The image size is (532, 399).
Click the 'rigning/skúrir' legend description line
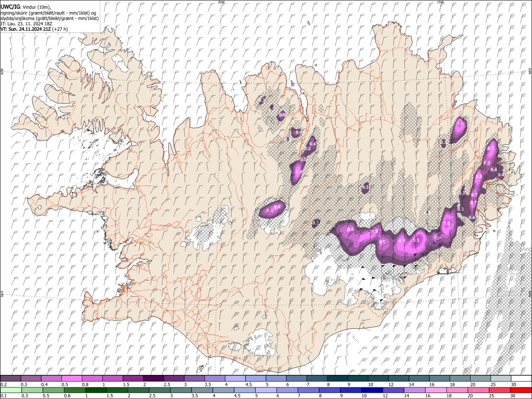click(48, 12)
